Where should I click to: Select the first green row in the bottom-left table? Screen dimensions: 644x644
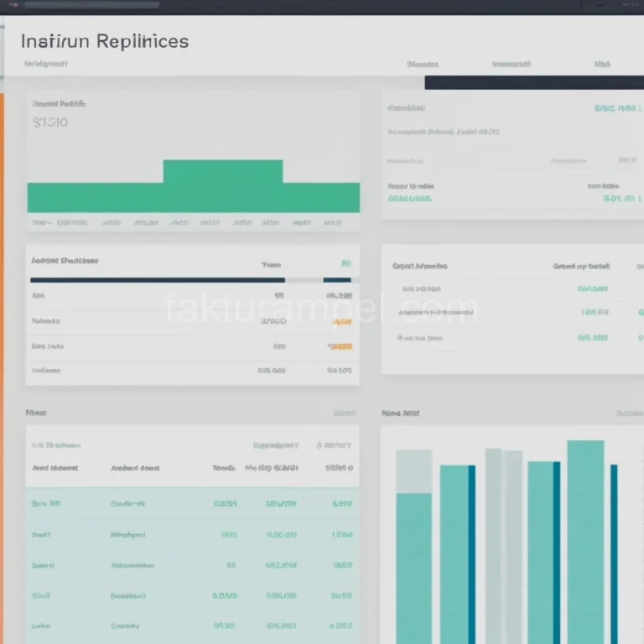192,504
